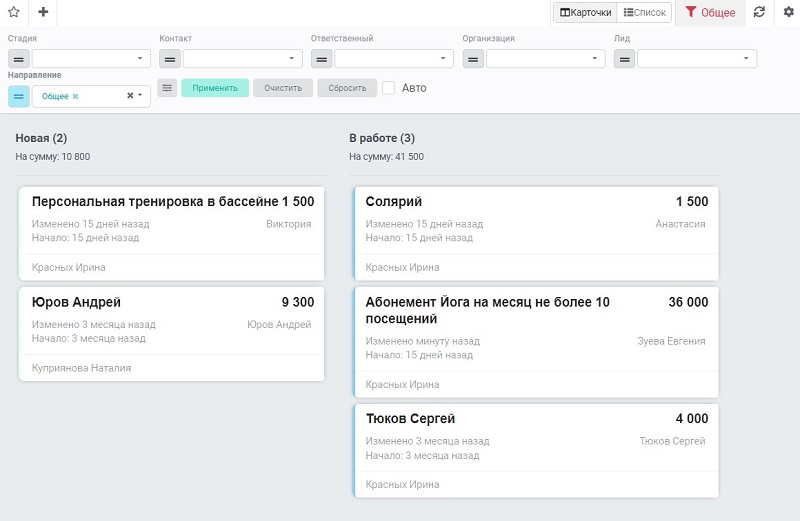The width and height of the screenshot is (800, 521).
Task: Open the Тюков Сергей card title
Action: pyautogui.click(x=410, y=419)
